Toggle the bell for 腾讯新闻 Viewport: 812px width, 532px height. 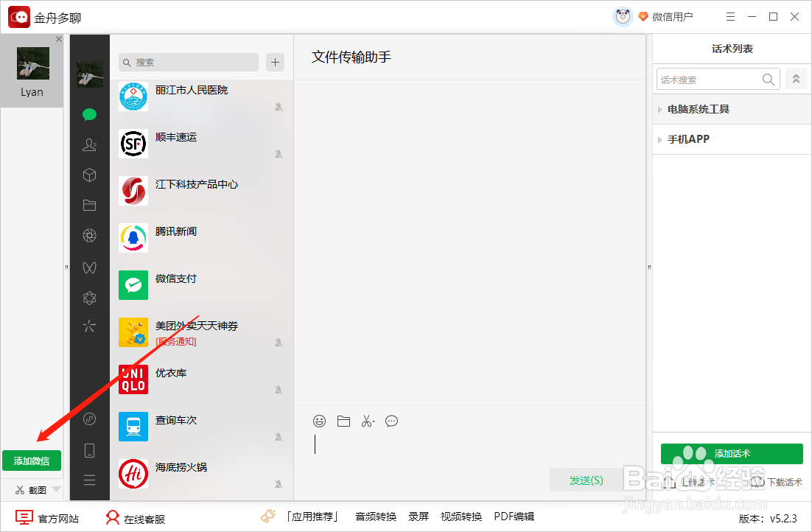point(279,248)
